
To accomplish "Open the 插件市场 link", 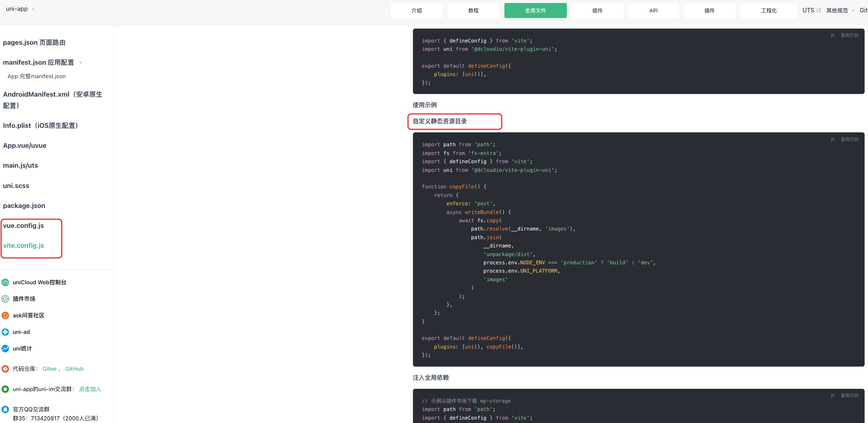I will pyautogui.click(x=24, y=299).
